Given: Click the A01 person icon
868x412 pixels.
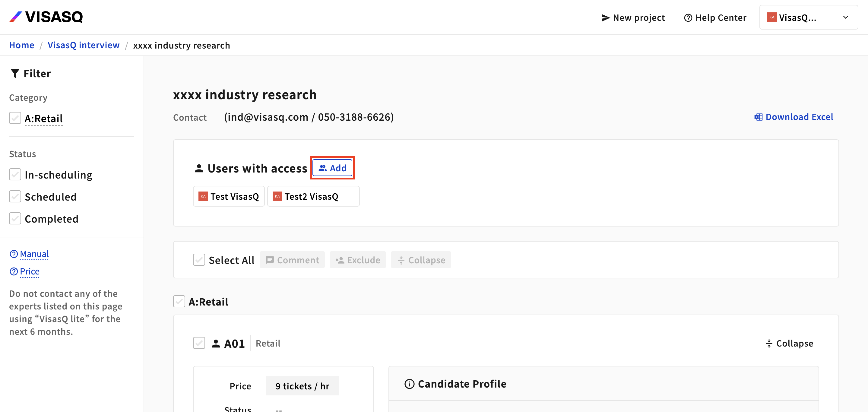Looking at the screenshot, I should 216,343.
